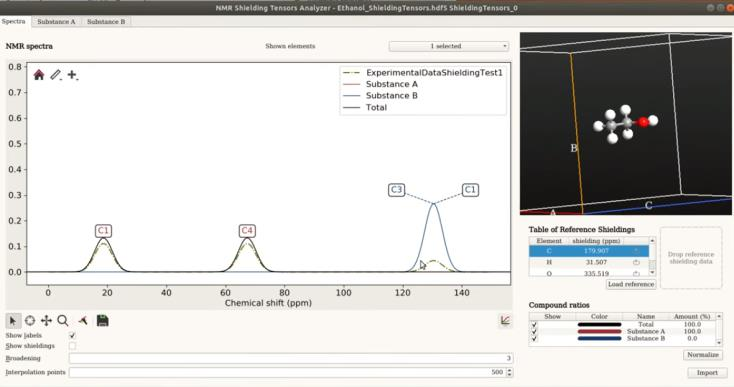Click the plus add icon in plot
This screenshot has height=387, width=734.
click(73, 75)
